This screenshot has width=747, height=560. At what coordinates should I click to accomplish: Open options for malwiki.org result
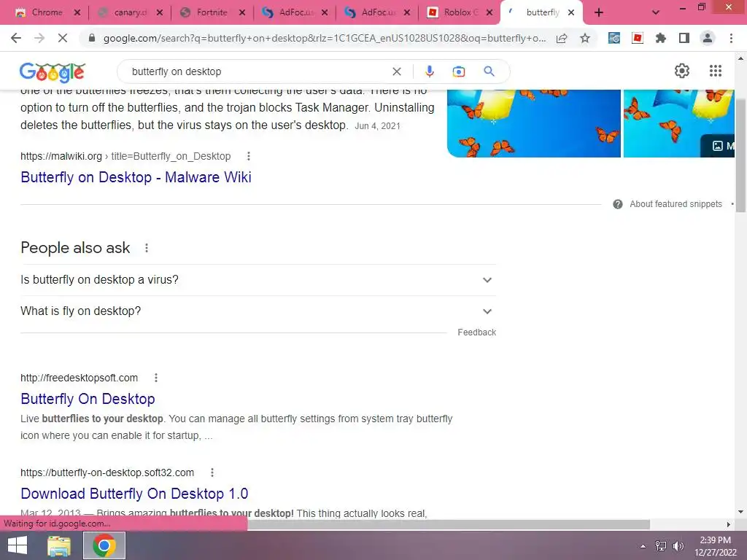click(x=248, y=156)
